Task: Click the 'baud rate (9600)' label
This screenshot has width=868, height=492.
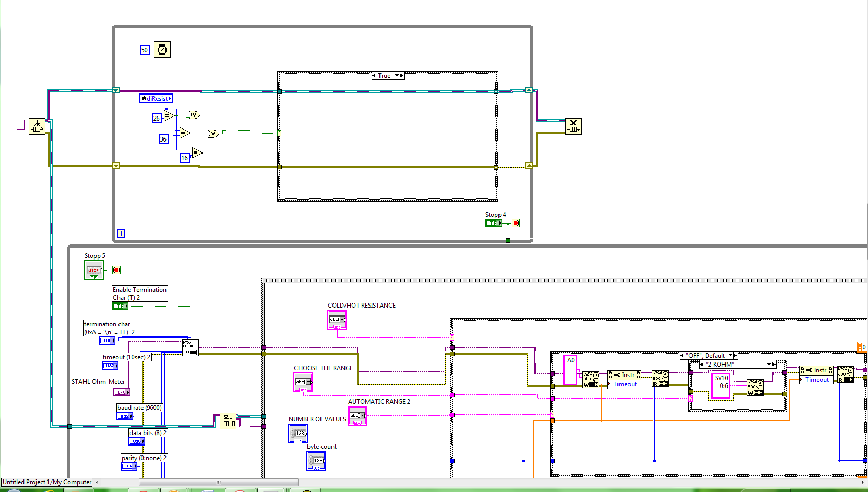Action: (x=139, y=408)
